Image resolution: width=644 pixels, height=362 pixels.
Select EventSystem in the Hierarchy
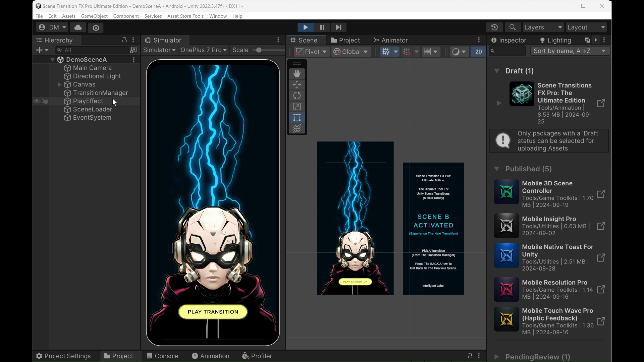92,118
